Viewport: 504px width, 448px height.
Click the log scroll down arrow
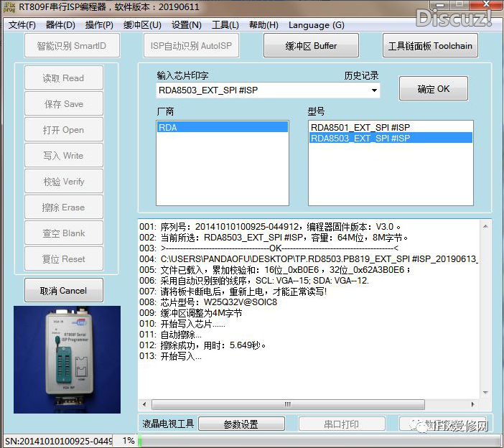485,393
